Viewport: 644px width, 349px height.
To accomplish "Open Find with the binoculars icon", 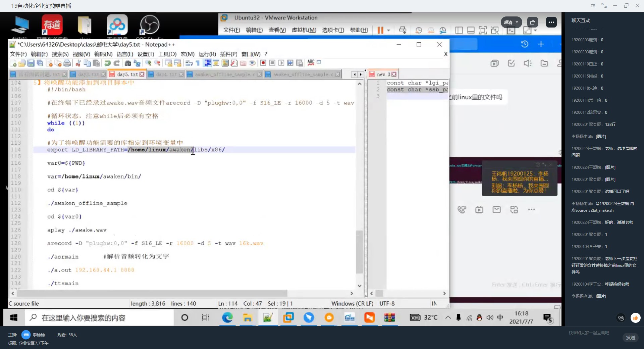I will [x=127, y=63].
